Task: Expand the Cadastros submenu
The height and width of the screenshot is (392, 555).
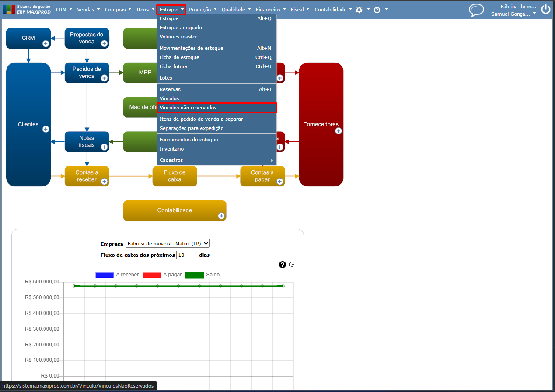Action: [x=216, y=160]
